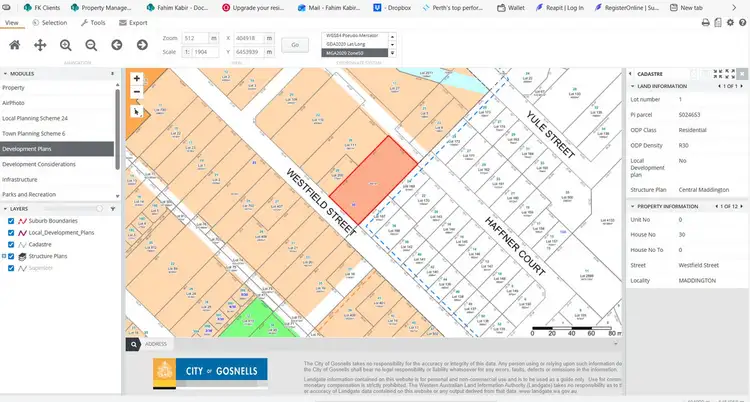Click the Home extent icon
Screen dimensions: 750x402
[14, 45]
